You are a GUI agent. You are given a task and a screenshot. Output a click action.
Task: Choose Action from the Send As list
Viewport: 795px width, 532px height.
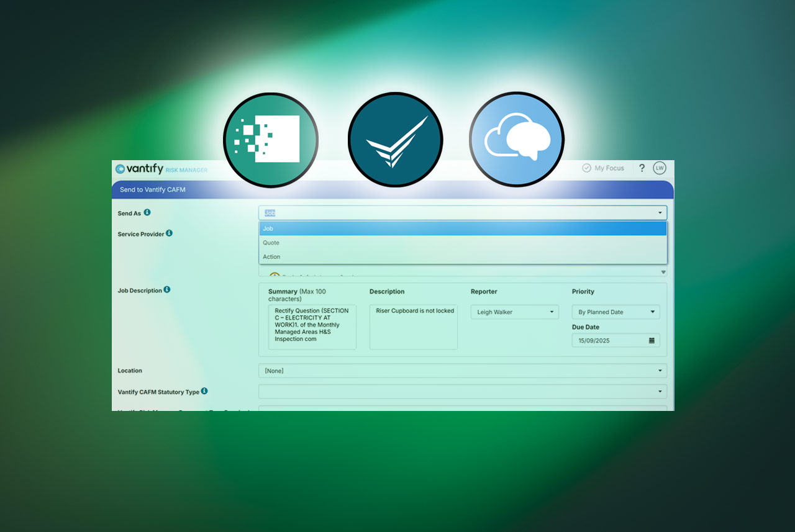point(463,256)
